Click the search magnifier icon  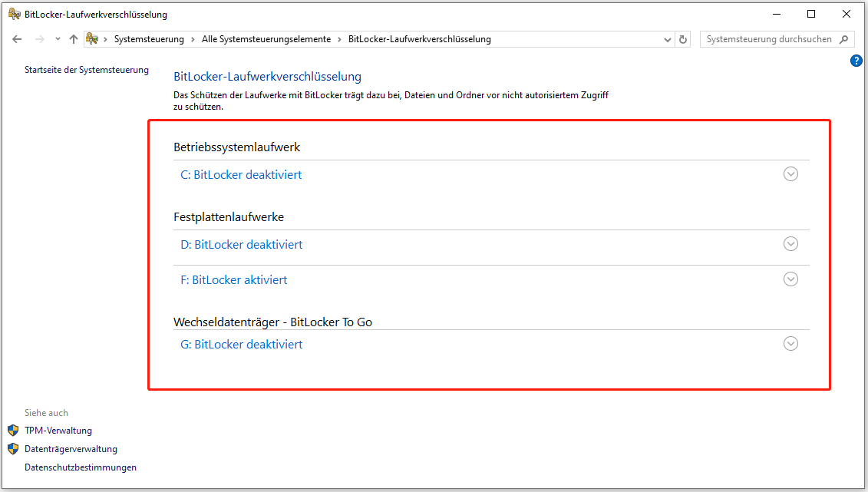coord(843,39)
